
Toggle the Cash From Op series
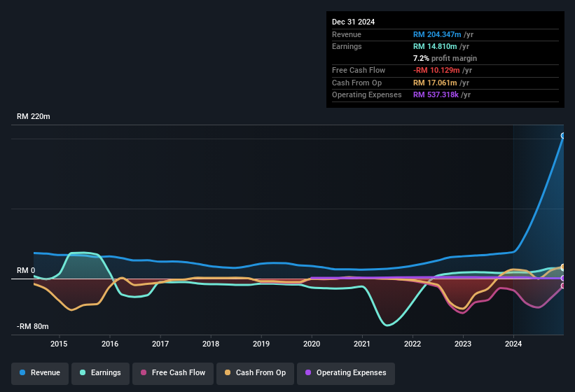tap(255, 373)
